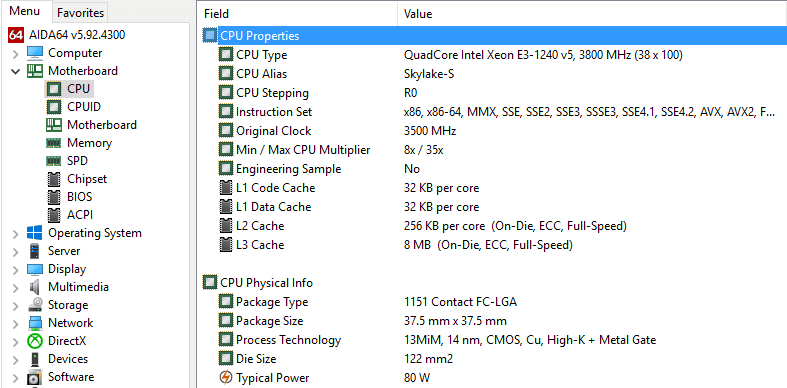The image size is (787, 388).
Task: Select the CPU Properties header row
Action: [x=494, y=36]
